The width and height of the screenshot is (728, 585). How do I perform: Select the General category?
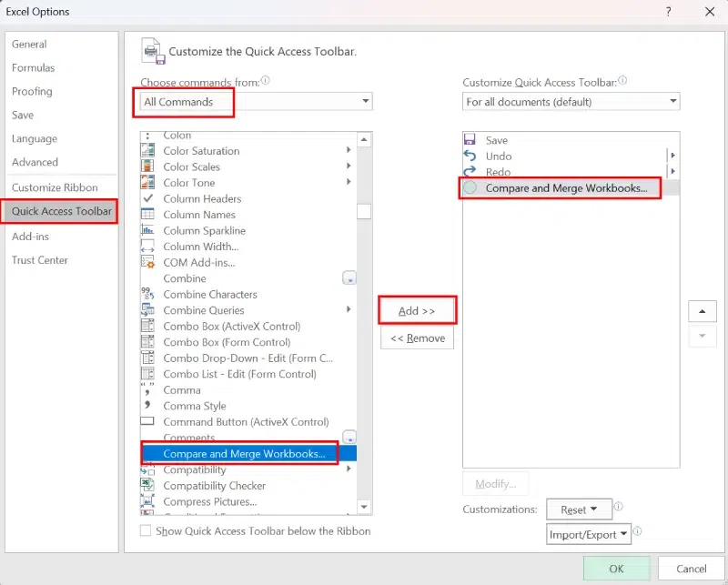click(29, 44)
